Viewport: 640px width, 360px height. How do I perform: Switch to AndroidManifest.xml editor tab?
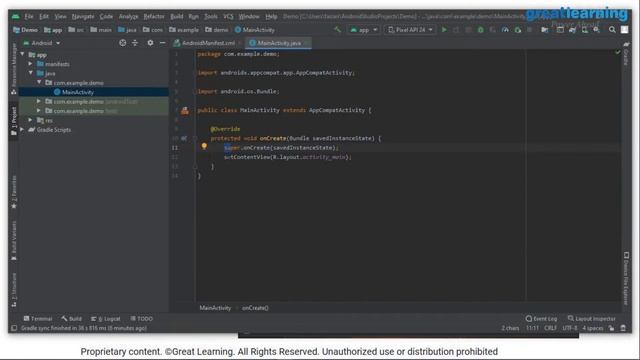pyautogui.click(x=208, y=43)
